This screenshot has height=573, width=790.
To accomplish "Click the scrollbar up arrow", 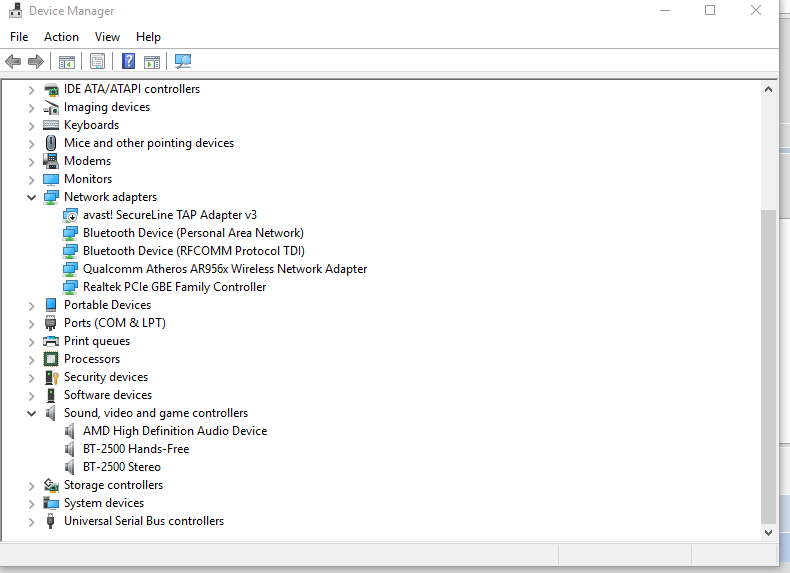I will pyautogui.click(x=768, y=90).
